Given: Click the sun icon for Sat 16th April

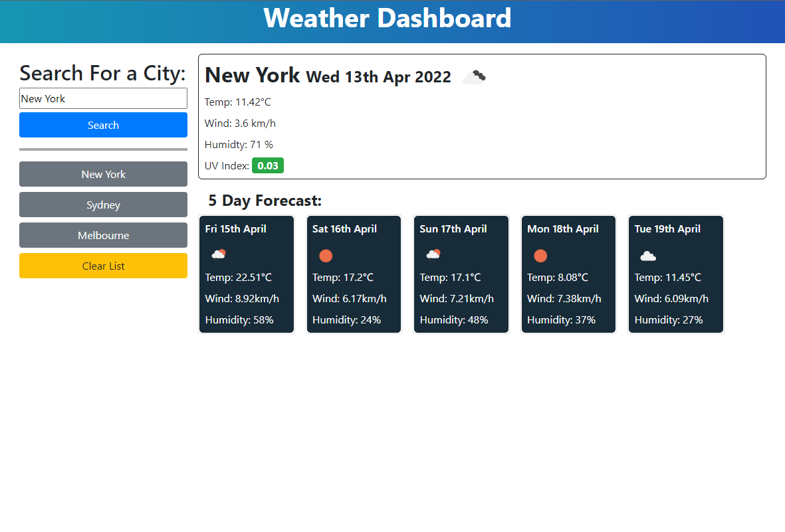Looking at the screenshot, I should tap(326, 256).
